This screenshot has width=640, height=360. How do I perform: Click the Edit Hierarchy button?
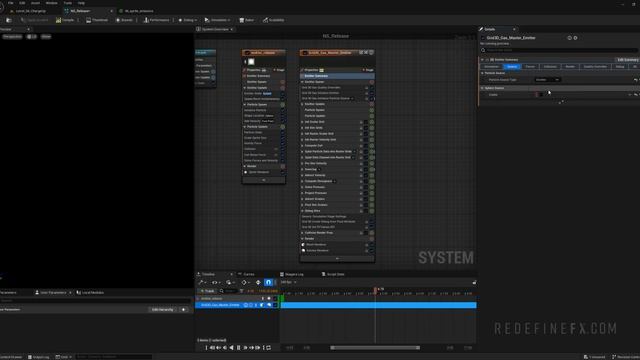[x=162, y=310]
